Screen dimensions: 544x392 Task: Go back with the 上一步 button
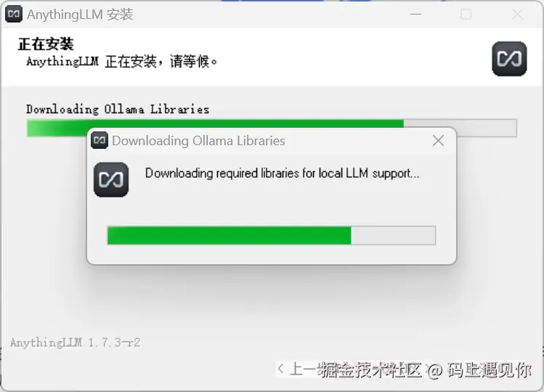(x=300, y=369)
